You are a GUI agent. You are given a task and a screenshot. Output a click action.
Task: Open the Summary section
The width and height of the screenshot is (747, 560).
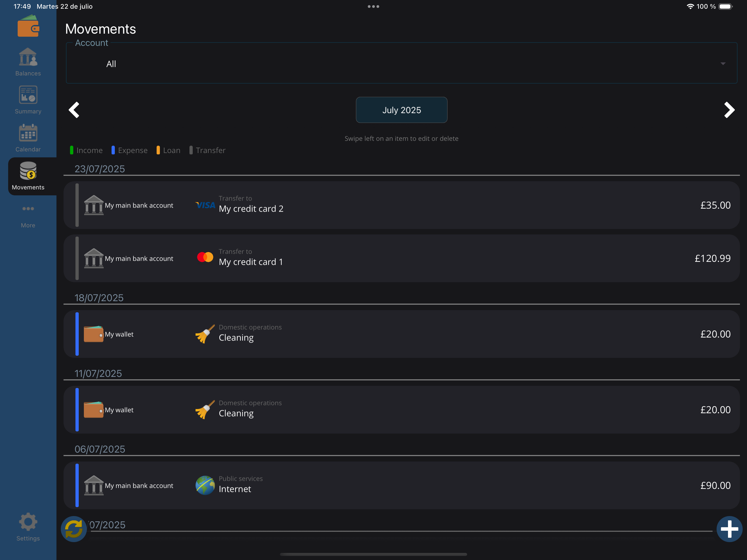[x=28, y=100]
